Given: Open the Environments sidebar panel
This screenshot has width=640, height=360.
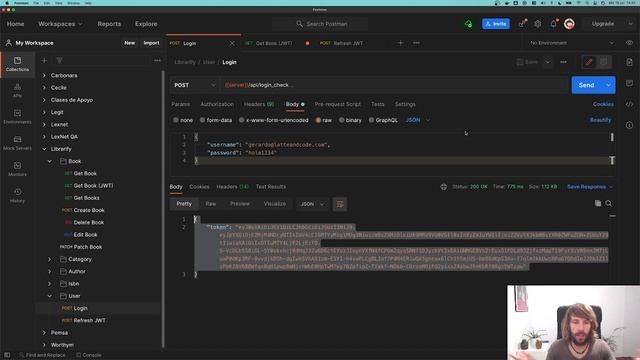Looking at the screenshot, I should click(17, 116).
